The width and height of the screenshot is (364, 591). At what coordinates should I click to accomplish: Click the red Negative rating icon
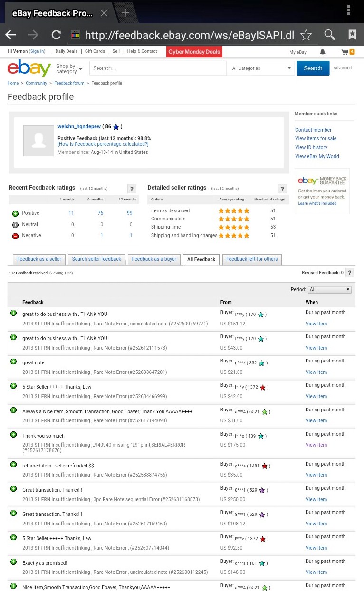pyautogui.click(x=15, y=236)
